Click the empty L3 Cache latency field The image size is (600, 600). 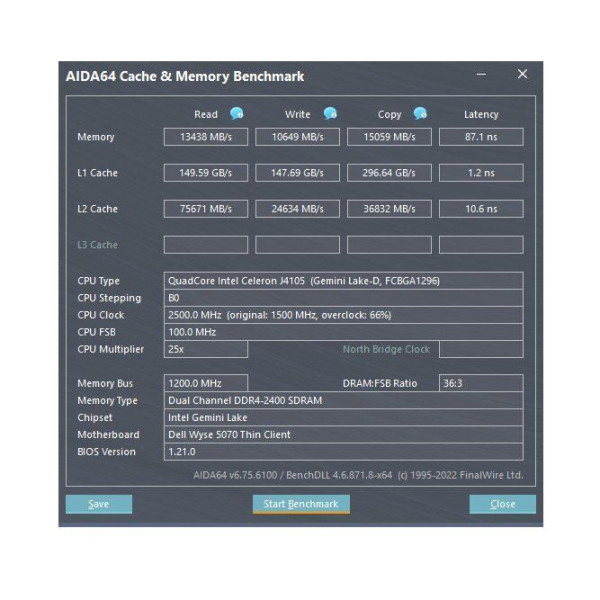(x=481, y=245)
